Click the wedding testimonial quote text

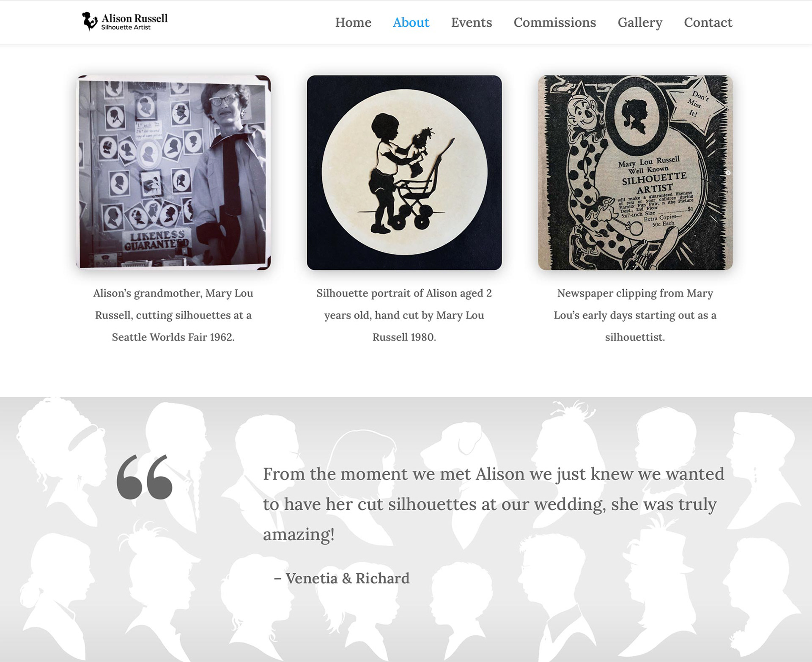[494, 504]
